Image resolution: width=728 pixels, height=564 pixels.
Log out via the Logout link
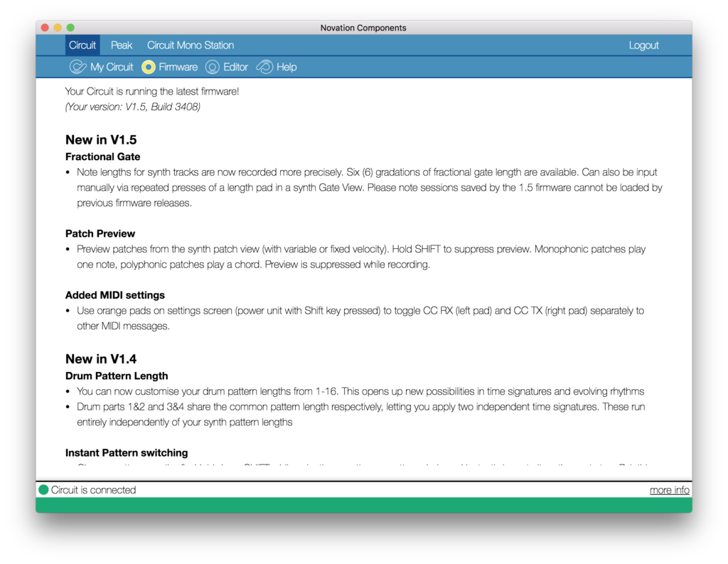[643, 45]
